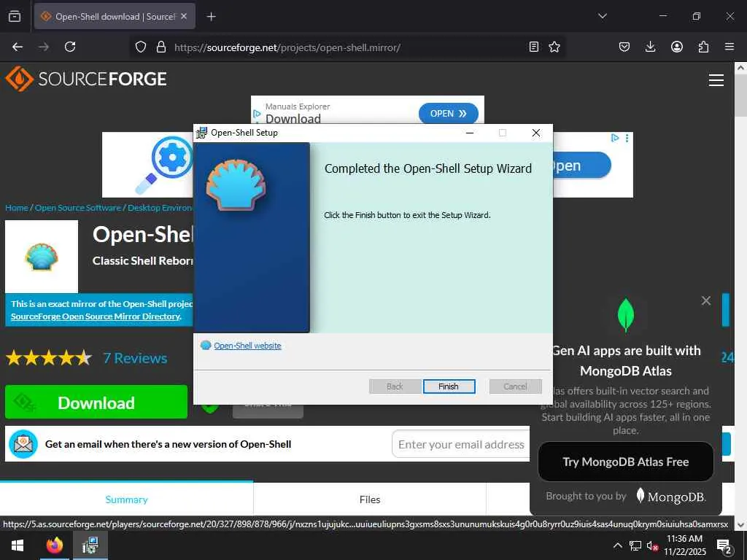
Task: Go to SourceForge homepage logo
Action: tap(86, 79)
